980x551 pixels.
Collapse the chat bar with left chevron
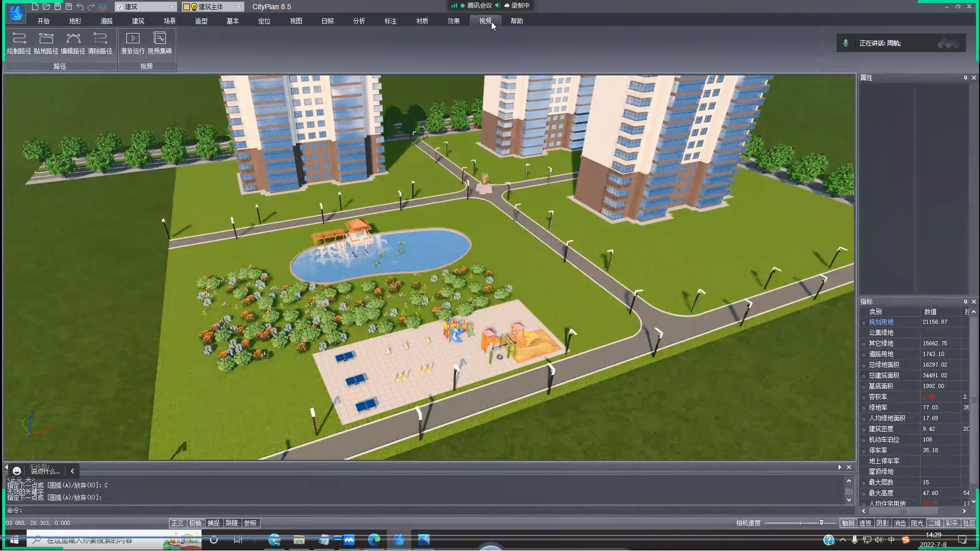tap(73, 471)
